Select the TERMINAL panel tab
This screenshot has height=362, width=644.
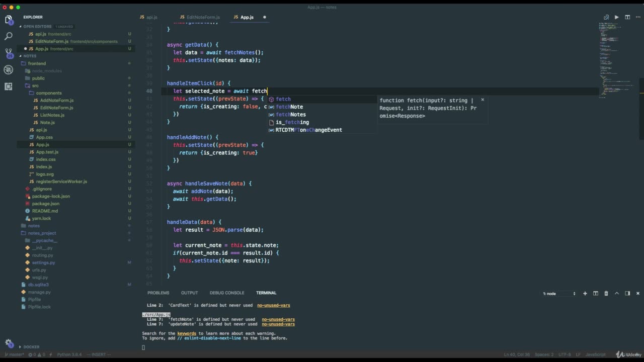click(266, 293)
